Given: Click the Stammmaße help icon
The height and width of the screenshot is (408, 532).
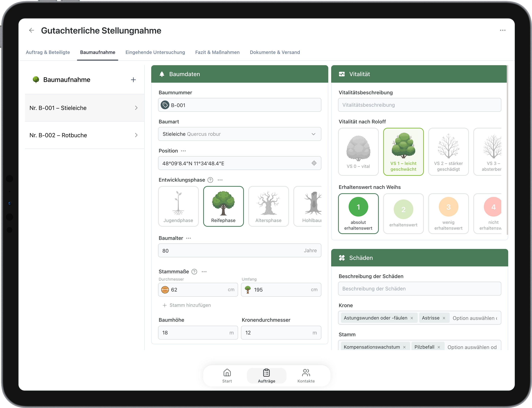Looking at the screenshot, I should [194, 272].
